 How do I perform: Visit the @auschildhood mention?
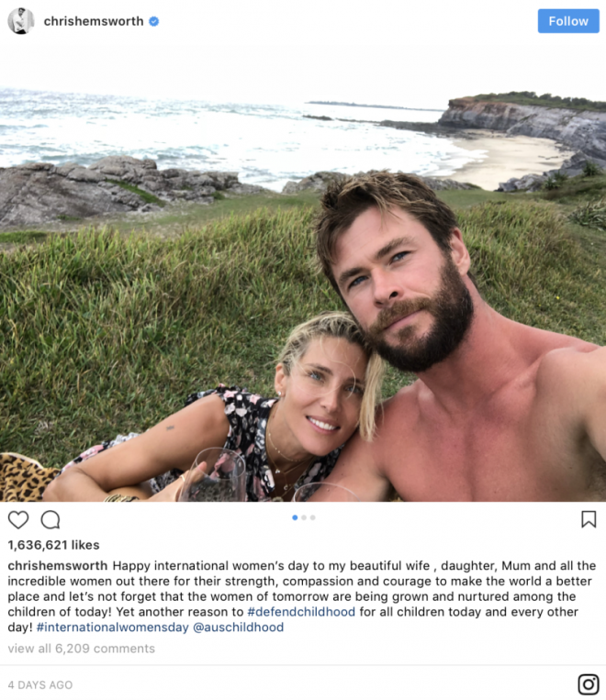[x=238, y=628]
